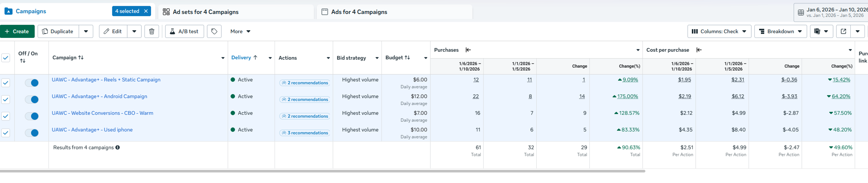Click the green Create button
The width and height of the screenshot is (868, 183).
pyautogui.click(x=17, y=31)
